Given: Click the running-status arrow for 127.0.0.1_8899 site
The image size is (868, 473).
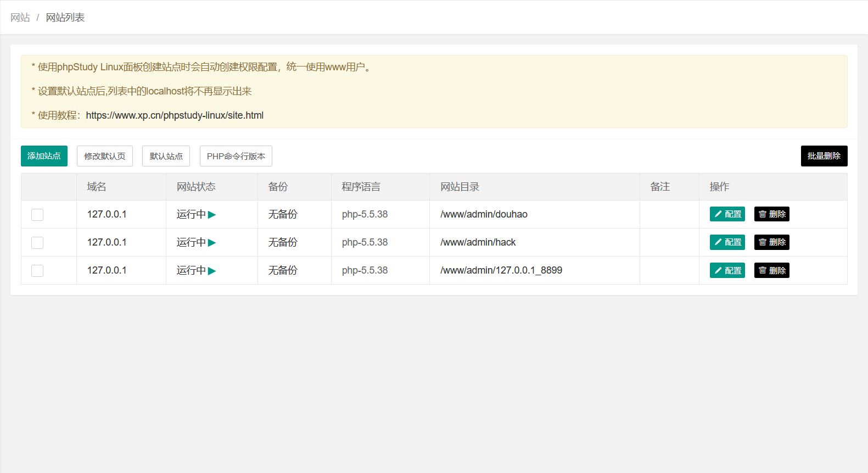Looking at the screenshot, I should coord(212,271).
